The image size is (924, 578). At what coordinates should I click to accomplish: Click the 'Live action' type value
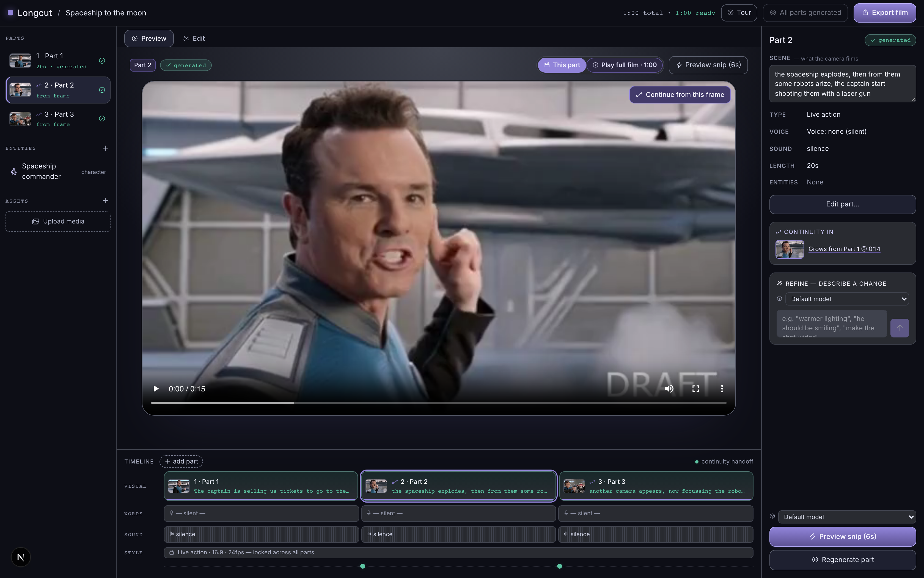(824, 114)
